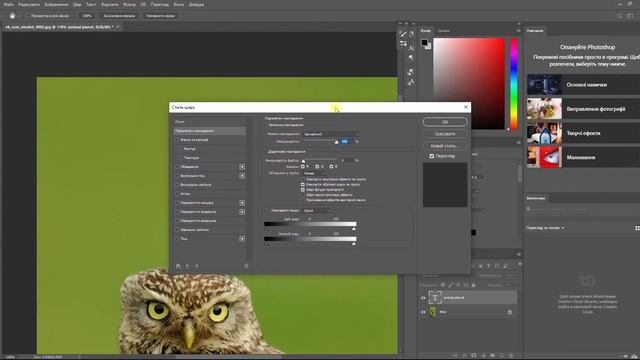Click the fill screen button in options bar

160,16
